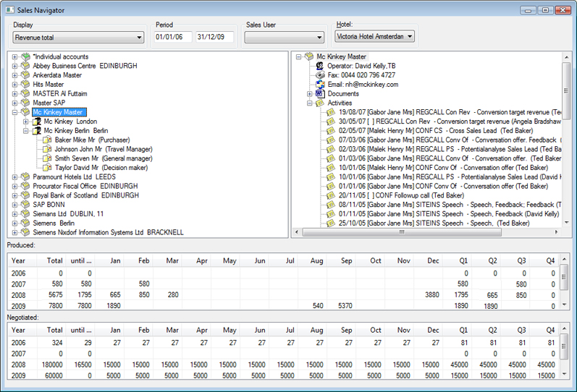This screenshot has width=577, height=392.
Task: Click the Fax icon under Mc Kinkey Master
Action: [x=320, y=75]
